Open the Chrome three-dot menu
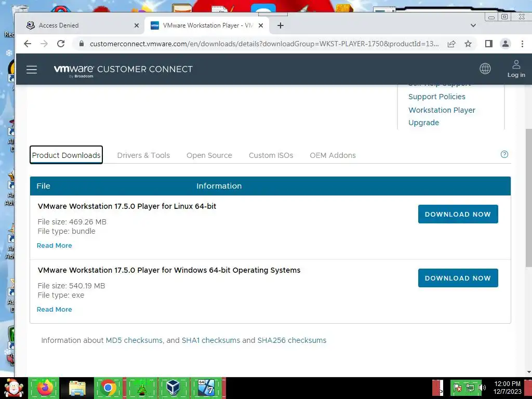The image size is (532, 399). tap(522, 44)
